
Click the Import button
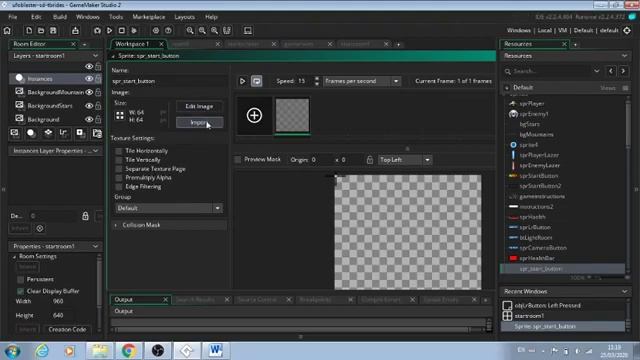[x=200, y=122]
